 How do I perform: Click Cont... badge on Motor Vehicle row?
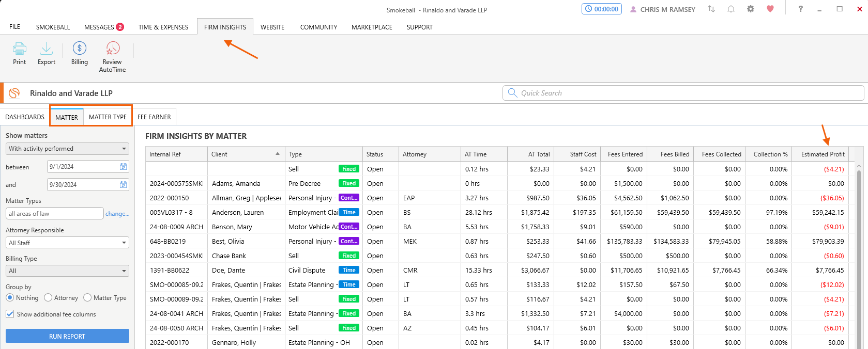(x=349, y=227)
